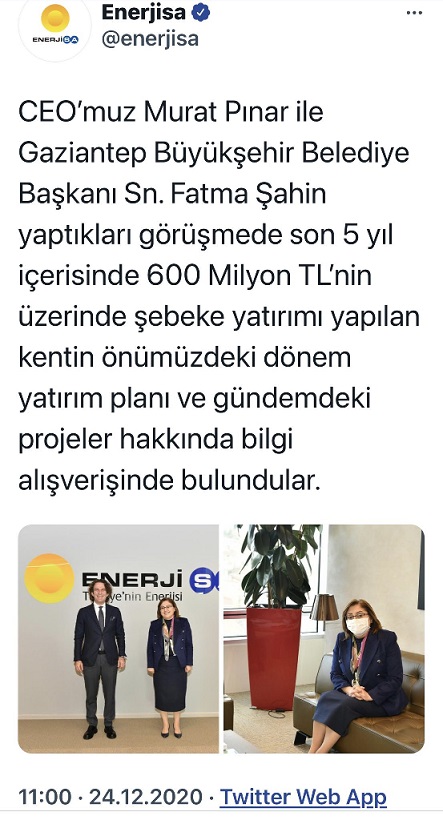Click the ENERJİ wordmark in left photo
The height and width of the screenshot is (820, 443).
click(132, 579)
